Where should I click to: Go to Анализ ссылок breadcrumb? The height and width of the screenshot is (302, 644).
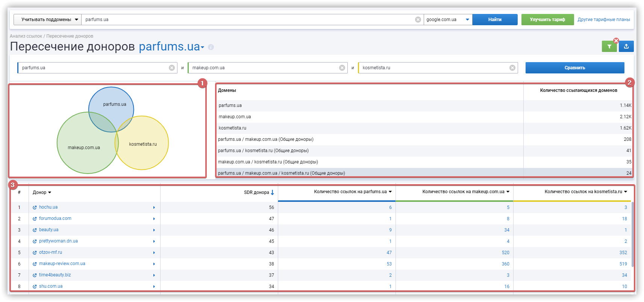(x=26, y=36)
